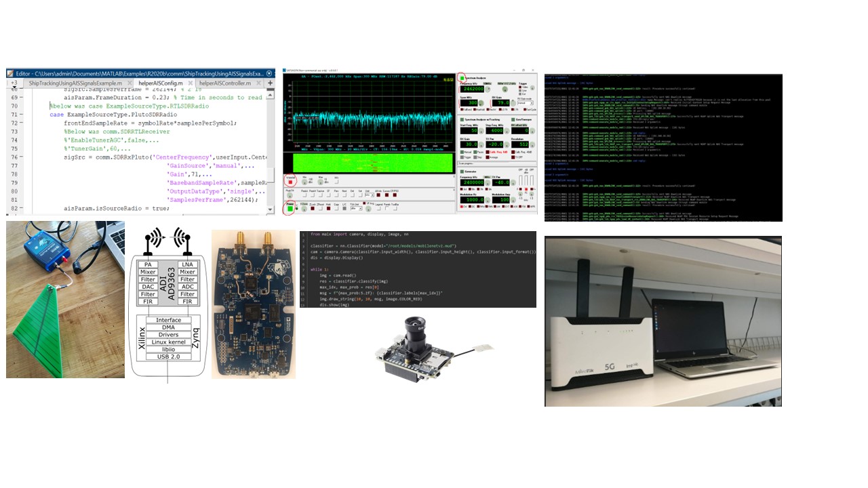Image resolution: width=868 pixels, height=488 pixels.
Task: Select the black terminal log screenshot
Action: click(663, 148)
